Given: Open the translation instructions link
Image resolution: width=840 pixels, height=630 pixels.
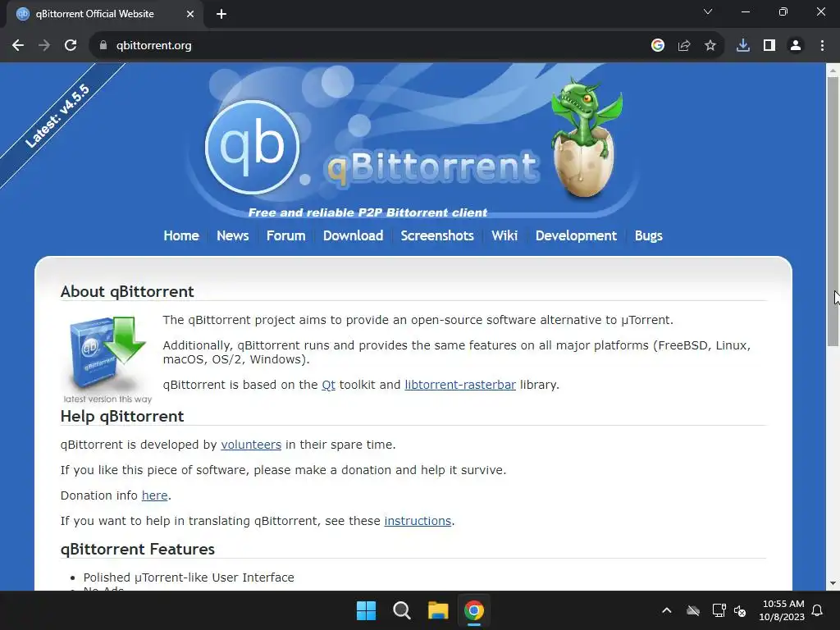Looking at the screenshot, I should coord(418,521).
